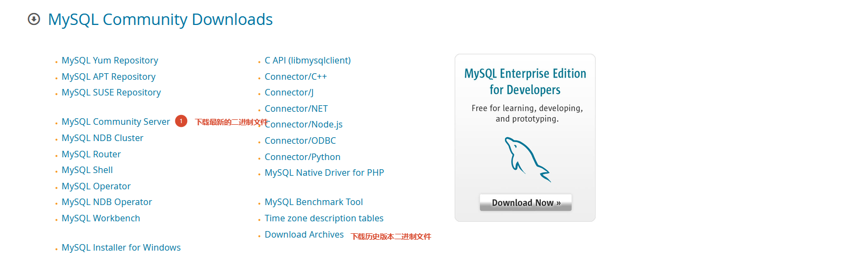Open Connector/C++ download link
Image resolution: width=868 pixels, height=262 pixels.
296,76
